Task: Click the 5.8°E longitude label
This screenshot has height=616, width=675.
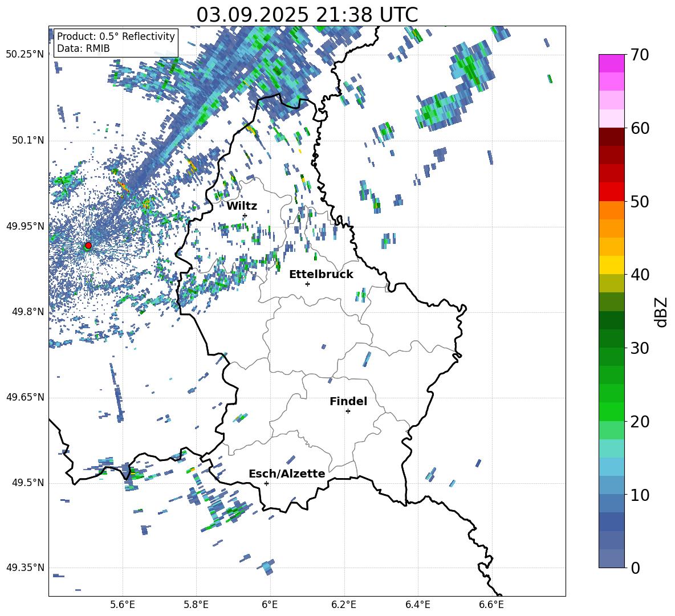Action: [x=196, y=605]
